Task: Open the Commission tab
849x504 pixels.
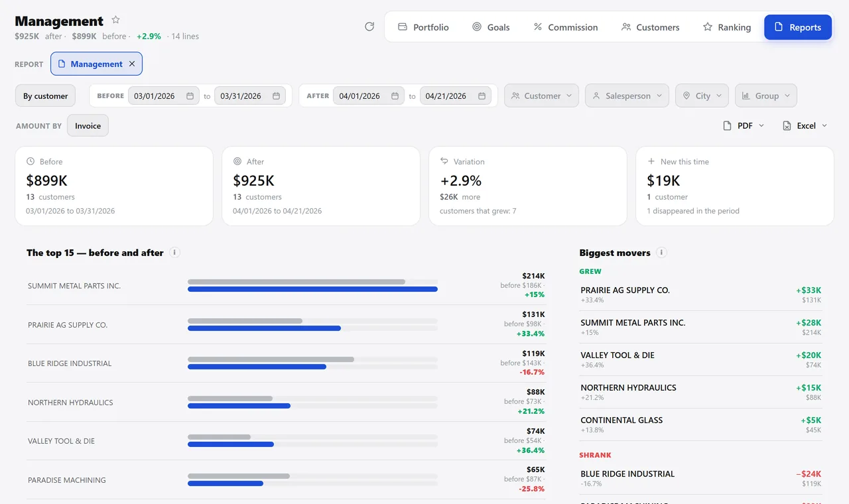Action: tap(565, 27)
